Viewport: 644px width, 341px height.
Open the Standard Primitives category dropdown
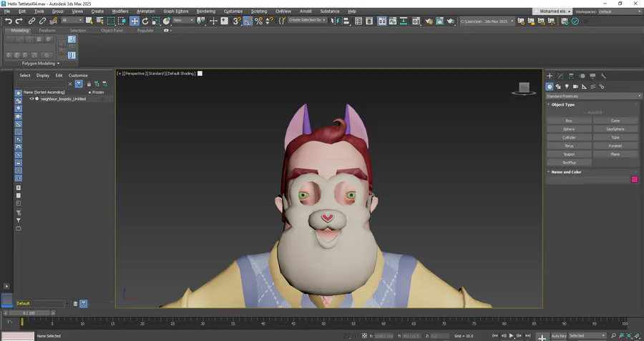[x=593, y=96]
